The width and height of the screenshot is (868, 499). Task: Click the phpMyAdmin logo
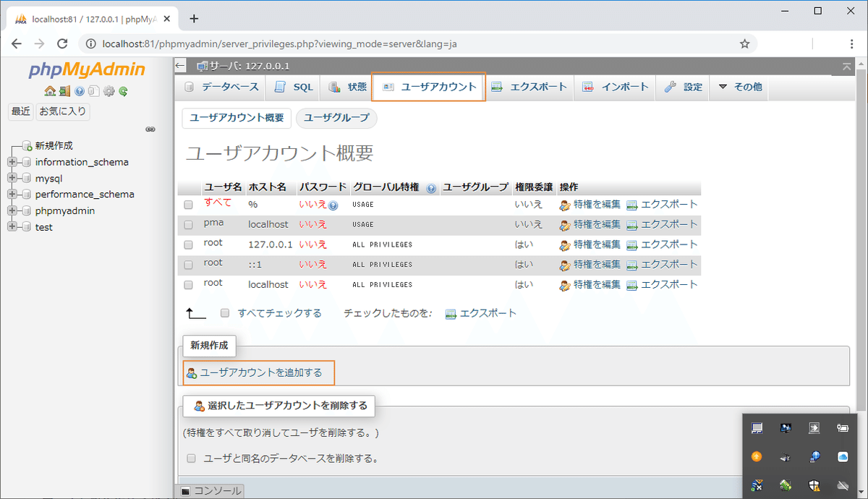pos(87,70)
